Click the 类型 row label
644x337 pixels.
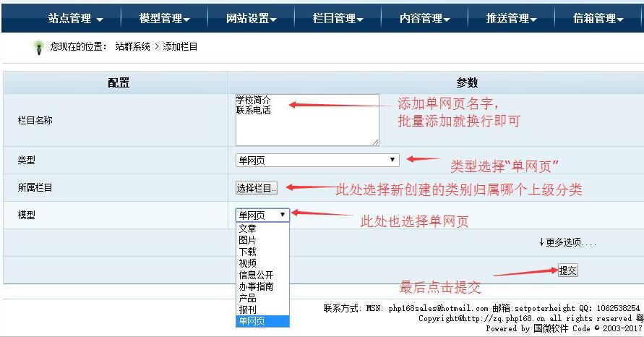coord(26,161)
